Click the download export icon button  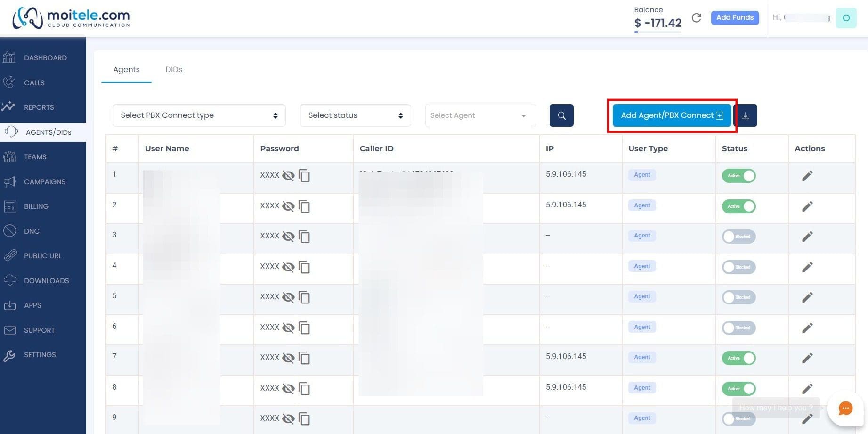pos(746,115)
